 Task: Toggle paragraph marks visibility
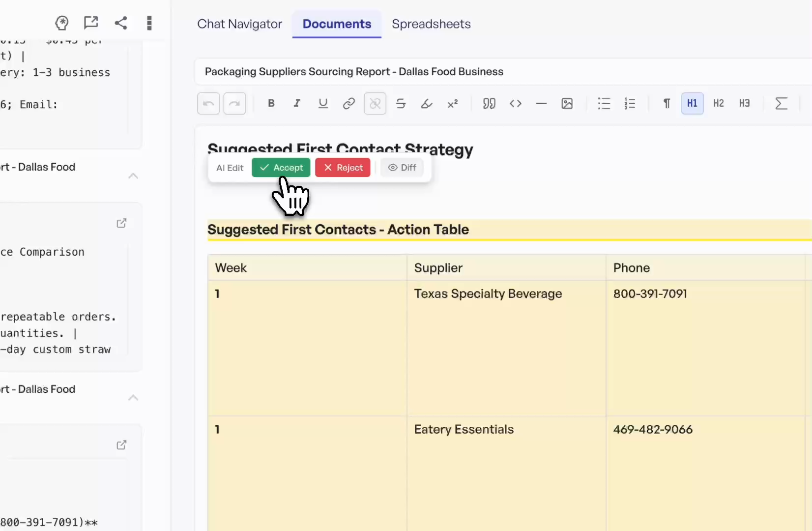pyautogui.click(x=666, y=103)
